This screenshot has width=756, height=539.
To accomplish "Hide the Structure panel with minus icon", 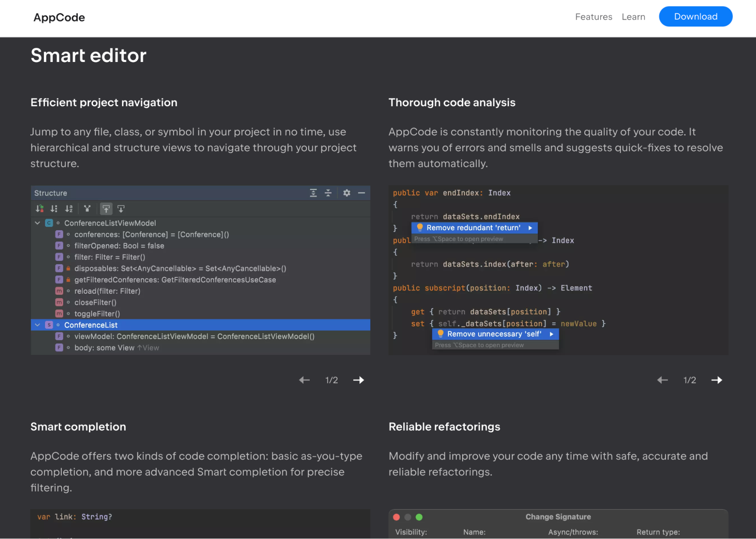I will [361, 193].
